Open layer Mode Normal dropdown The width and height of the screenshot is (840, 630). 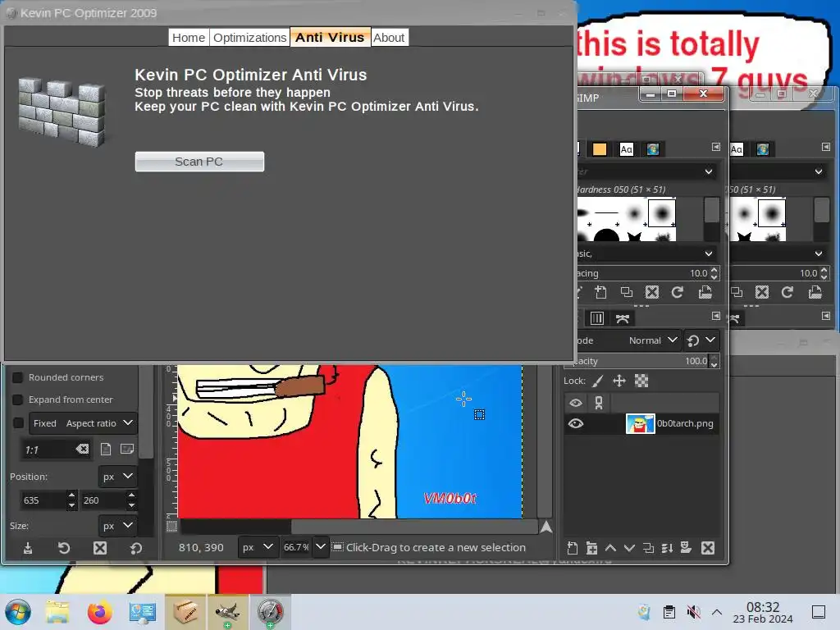tap(653, 340)
